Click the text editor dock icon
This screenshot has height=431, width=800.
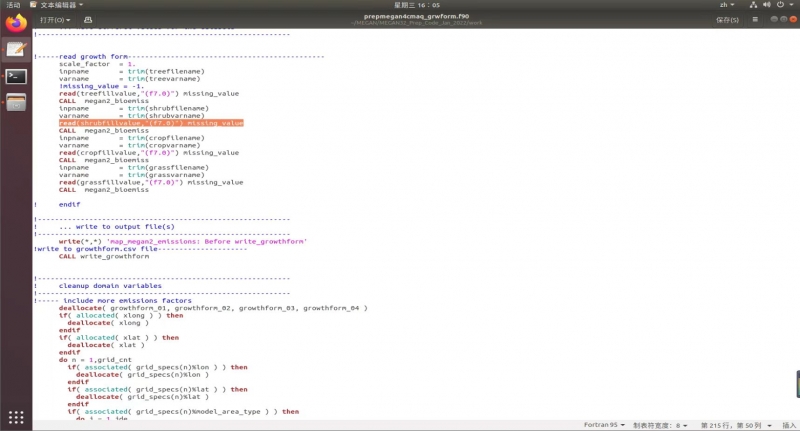(x=15, y=48)
